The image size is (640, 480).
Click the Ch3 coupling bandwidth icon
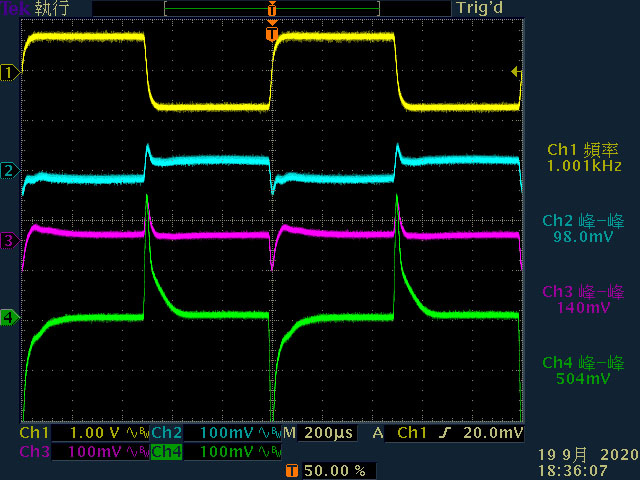138,452
